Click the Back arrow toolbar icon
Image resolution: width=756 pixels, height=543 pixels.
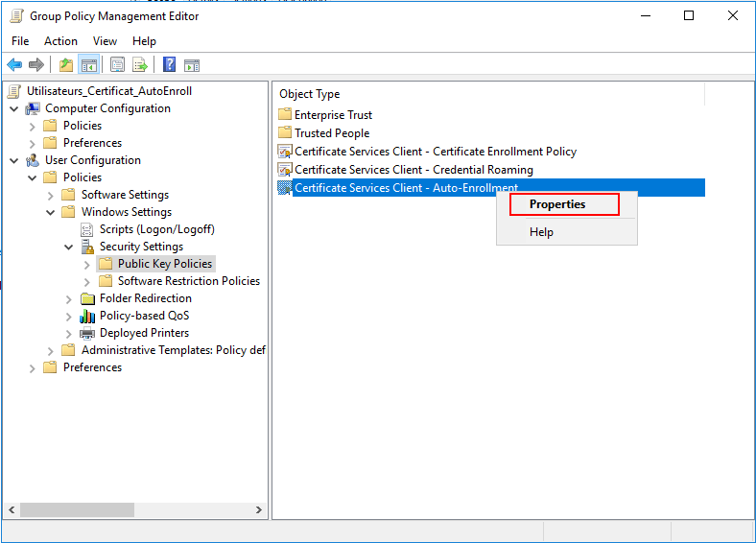[14, 64]
